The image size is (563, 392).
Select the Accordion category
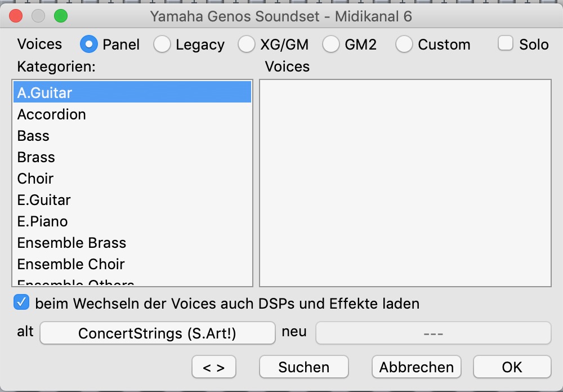pyautogui.click(x=132, y=114)
